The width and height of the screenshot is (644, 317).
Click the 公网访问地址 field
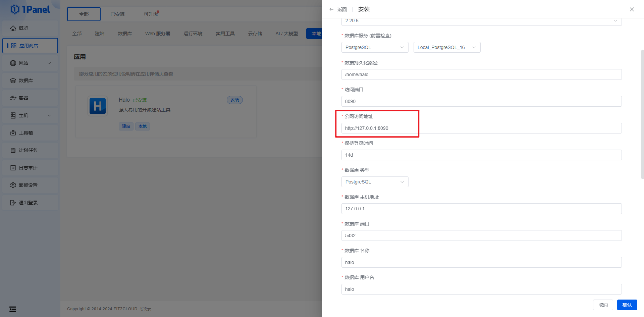click(481, 128)
